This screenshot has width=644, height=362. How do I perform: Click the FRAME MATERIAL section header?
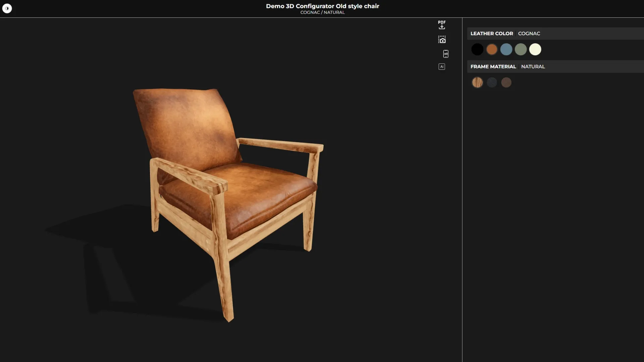pos(493,66)
